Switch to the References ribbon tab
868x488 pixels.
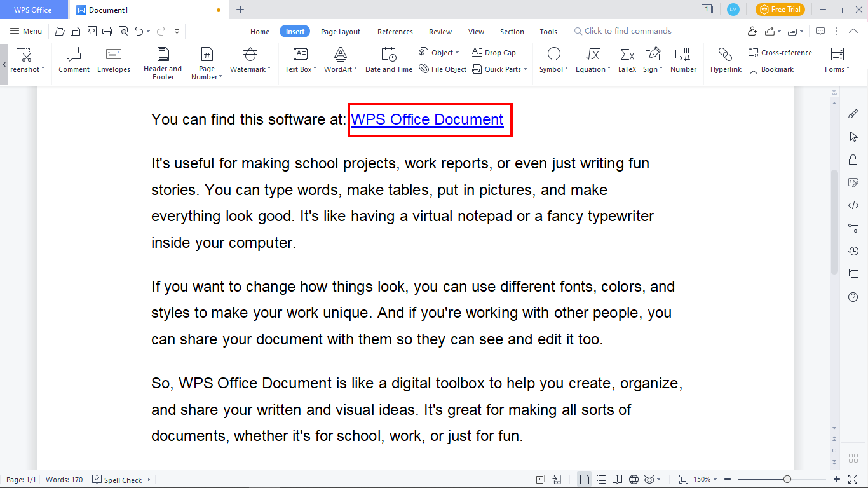(x=395, y=31)
